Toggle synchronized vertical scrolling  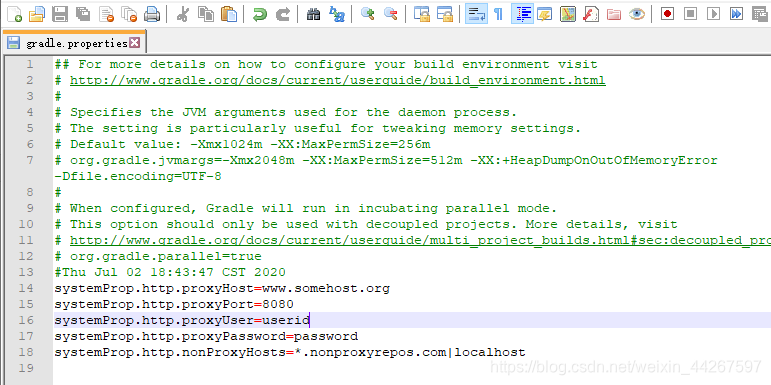pyautogui.click(x=421, y=14)
